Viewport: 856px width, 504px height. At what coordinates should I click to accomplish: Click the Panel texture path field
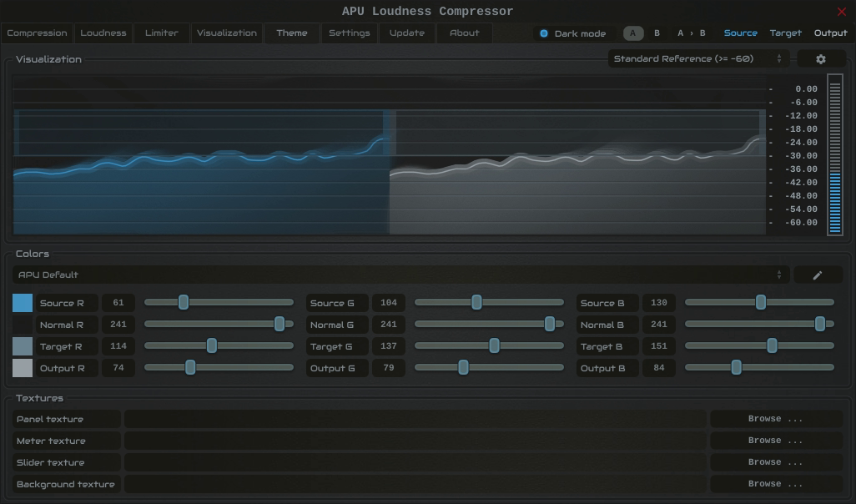[x=415, y=419]
